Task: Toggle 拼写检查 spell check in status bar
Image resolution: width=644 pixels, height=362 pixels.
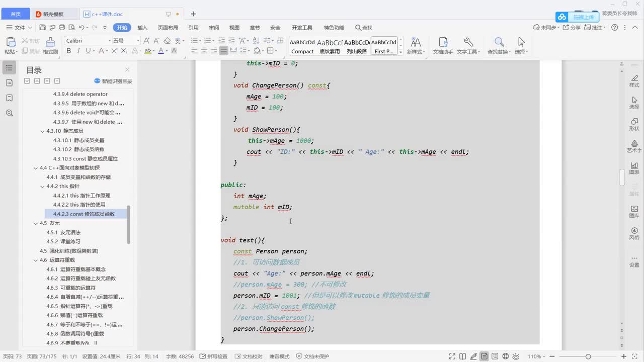Action: 214,356
